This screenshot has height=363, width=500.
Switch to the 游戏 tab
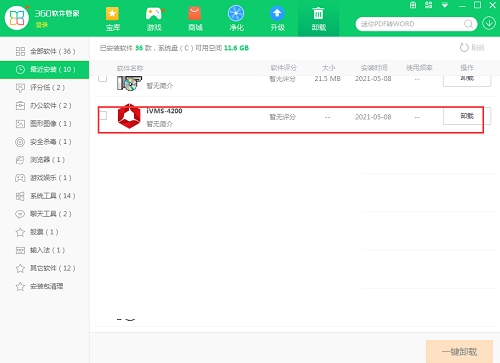pyautogui.click(x=154, y=19)
